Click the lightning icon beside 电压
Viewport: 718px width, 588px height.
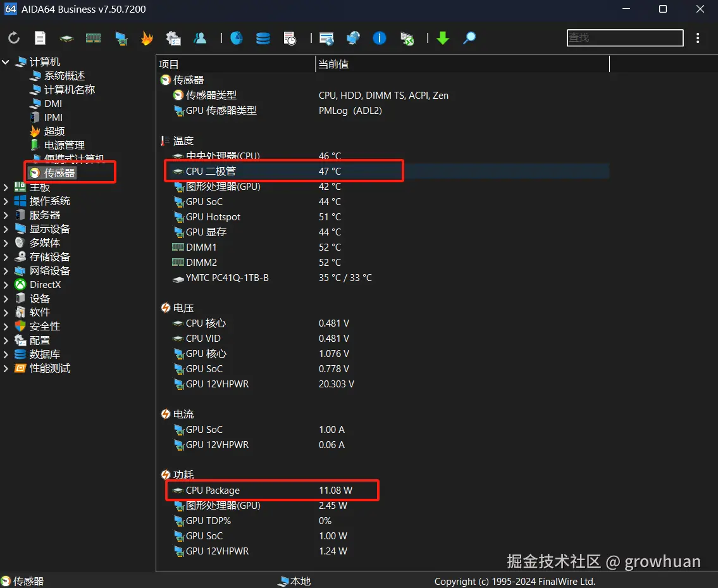click(x=165, y=308)
